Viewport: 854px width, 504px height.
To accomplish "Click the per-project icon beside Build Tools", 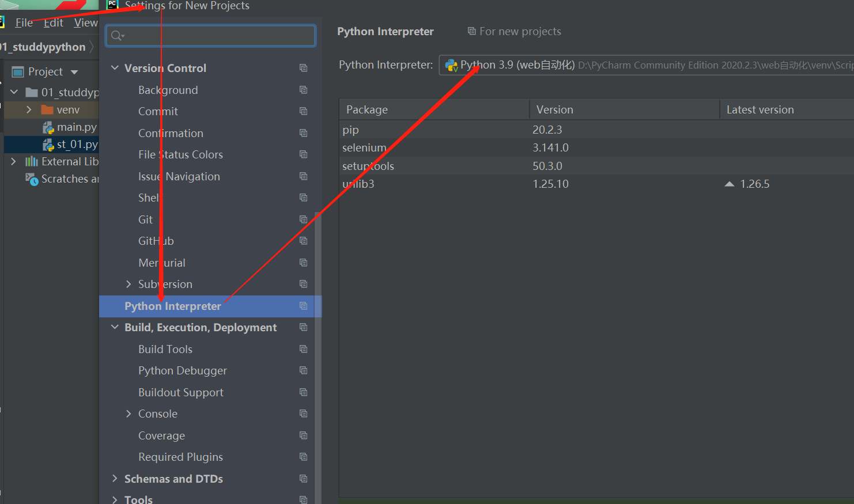I will pos(303,349).
